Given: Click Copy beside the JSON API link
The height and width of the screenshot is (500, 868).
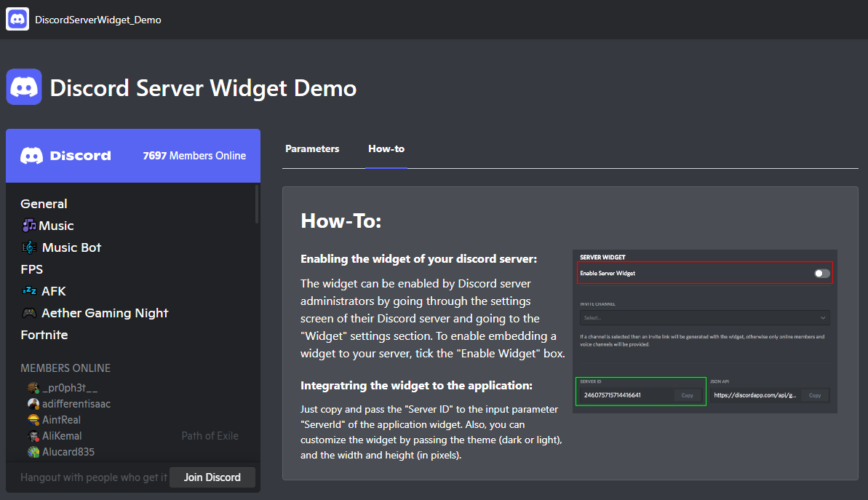Looking at the screenshot, I should (x=815, y=395).
